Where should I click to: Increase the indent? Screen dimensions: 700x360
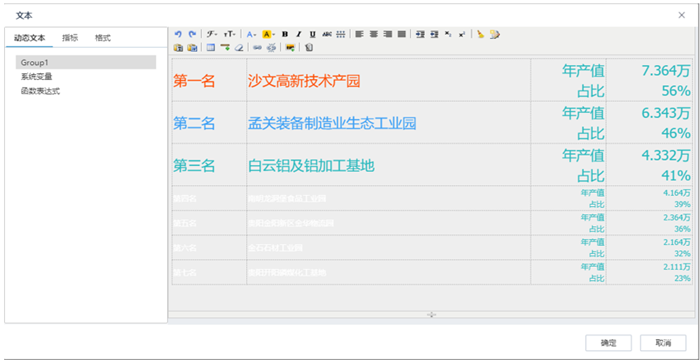[x=420, y=34]
